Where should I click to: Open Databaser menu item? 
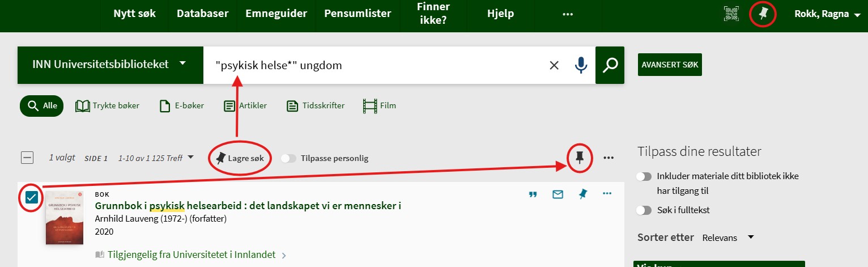pos(203,14)
